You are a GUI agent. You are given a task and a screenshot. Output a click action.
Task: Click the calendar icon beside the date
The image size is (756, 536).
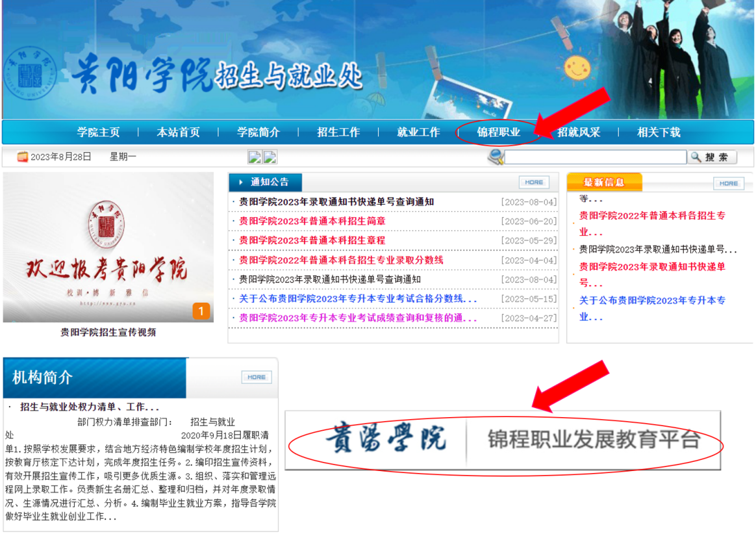click(23, 157)
